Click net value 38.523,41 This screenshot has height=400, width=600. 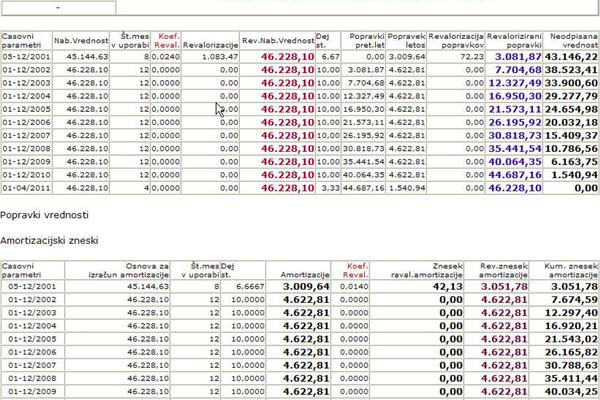(x=571, y=70)
